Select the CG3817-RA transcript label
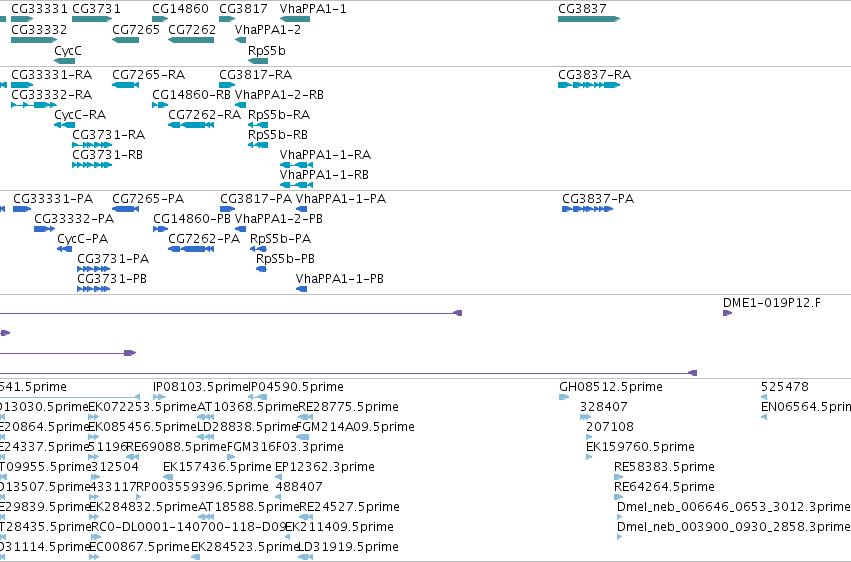 (256, 75)
